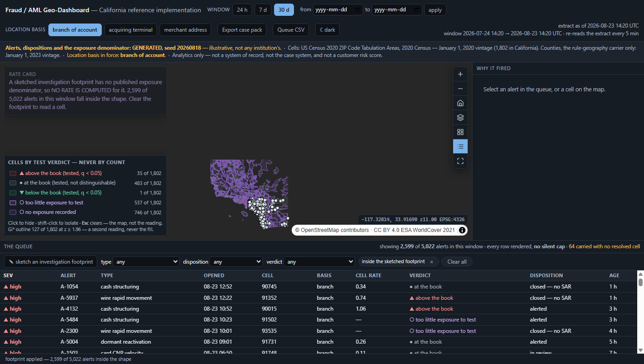Set window to 30 d

[284, 10]
